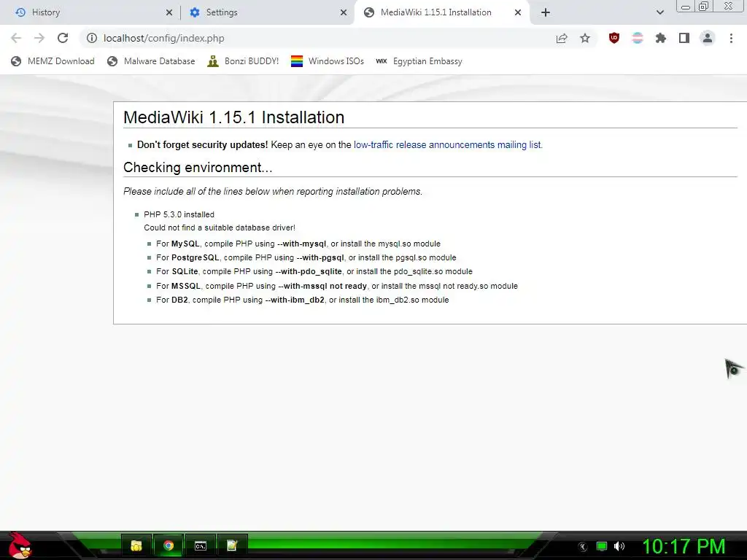Image resolution: width=747 pixels, height=560 pixels.
Task: Switch to the Settings tab
Action: [267, 12]
